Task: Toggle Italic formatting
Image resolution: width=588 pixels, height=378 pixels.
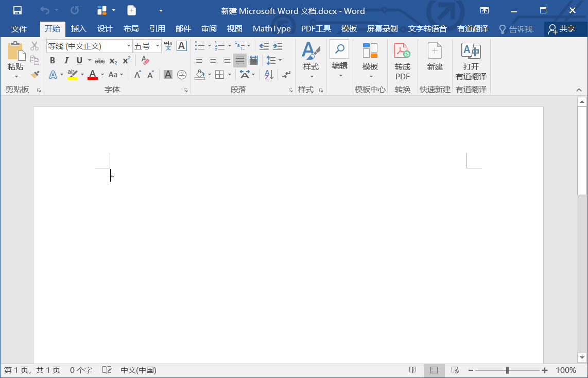Action: (x=66, y=60)
